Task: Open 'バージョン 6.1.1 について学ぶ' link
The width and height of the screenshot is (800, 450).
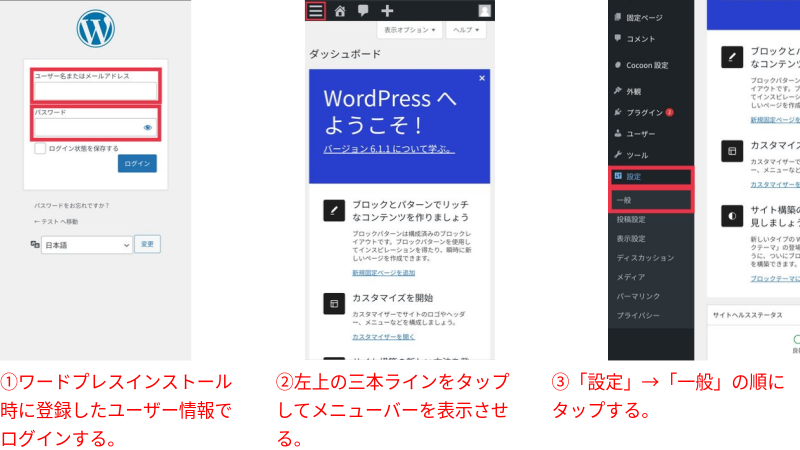Action: (389, 149)
